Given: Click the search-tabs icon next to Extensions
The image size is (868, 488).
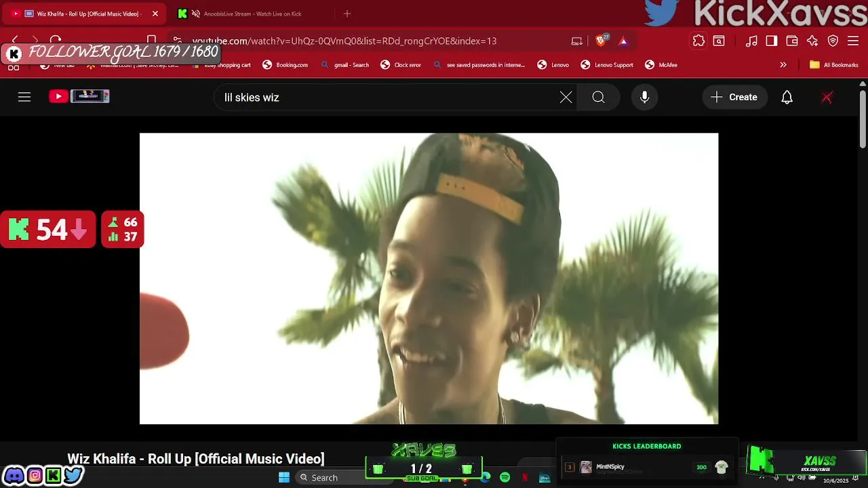Looking at the screenshot, I should pyautogui.click(x=719, y=41).
